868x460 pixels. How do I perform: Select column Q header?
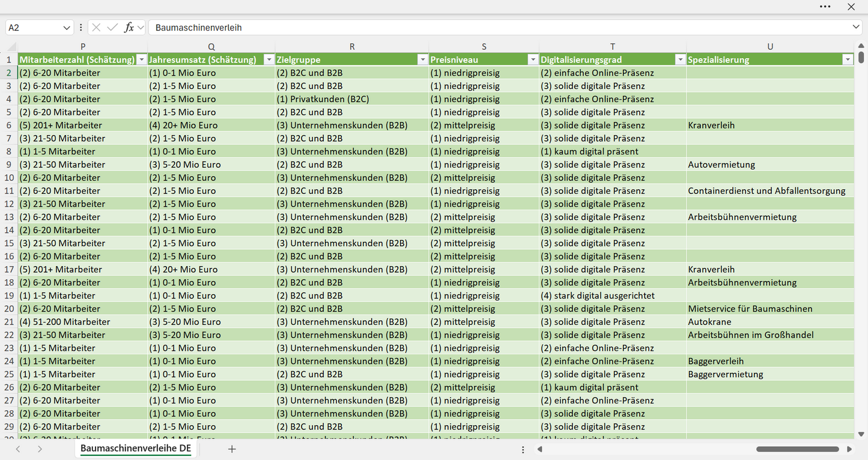(211, 46)
